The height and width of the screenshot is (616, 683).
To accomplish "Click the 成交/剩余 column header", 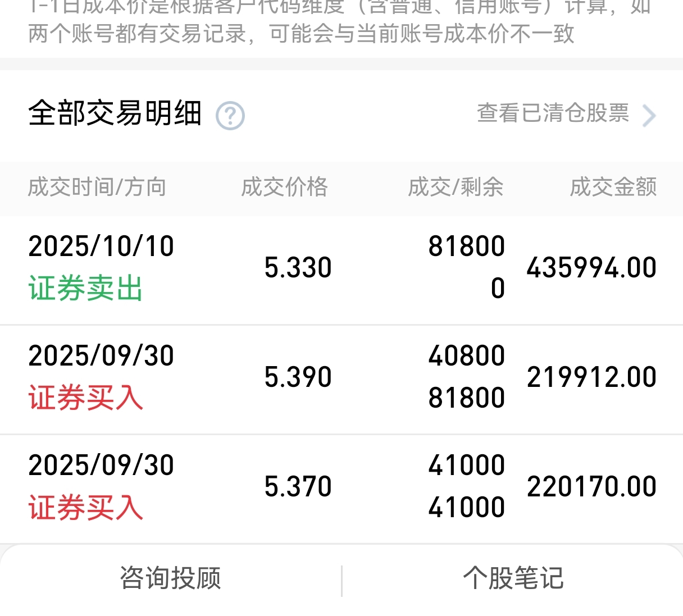I will point(456,187).
